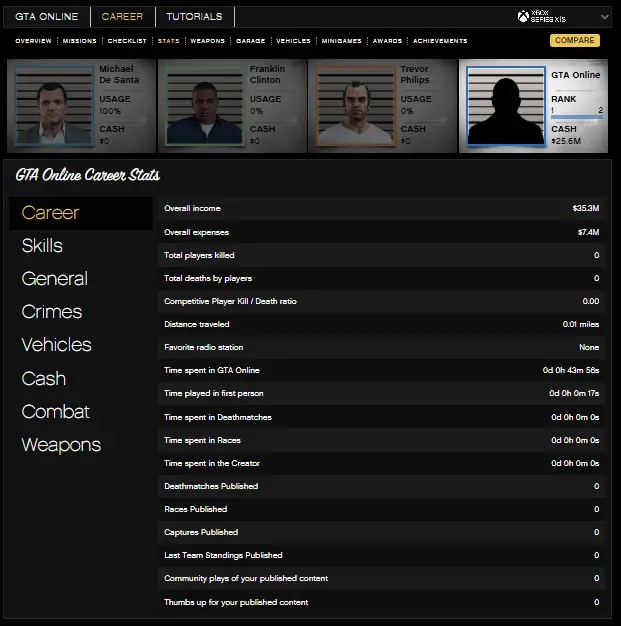The width and height of the screenshot is (621, 626).
Task: Open the Career tab
Action: click(x=122, y=16)
